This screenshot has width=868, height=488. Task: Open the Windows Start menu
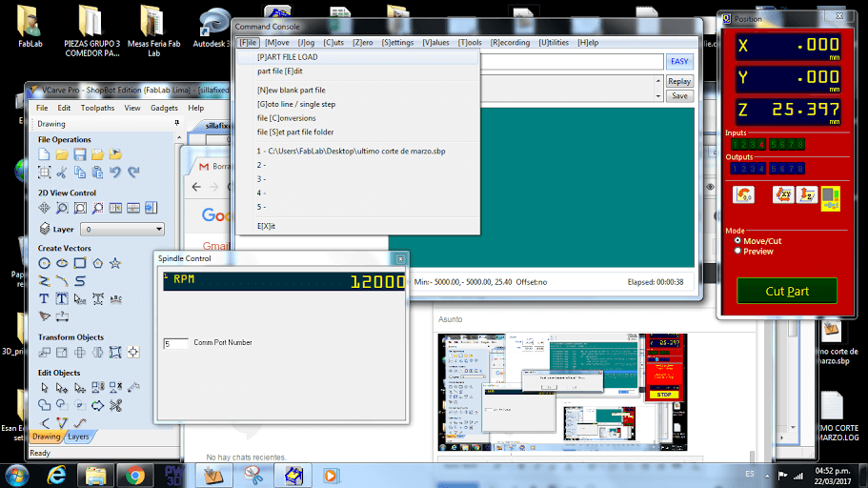[16, 476]
